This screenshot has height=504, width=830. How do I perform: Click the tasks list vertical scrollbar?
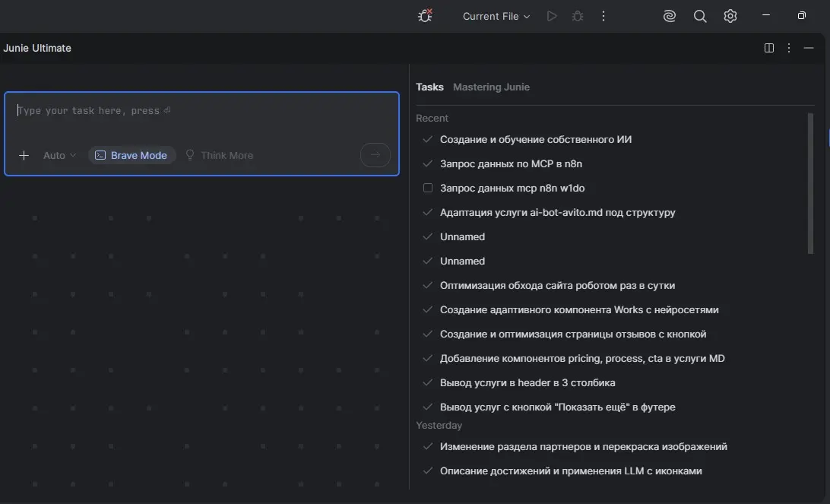coord(810,184)
